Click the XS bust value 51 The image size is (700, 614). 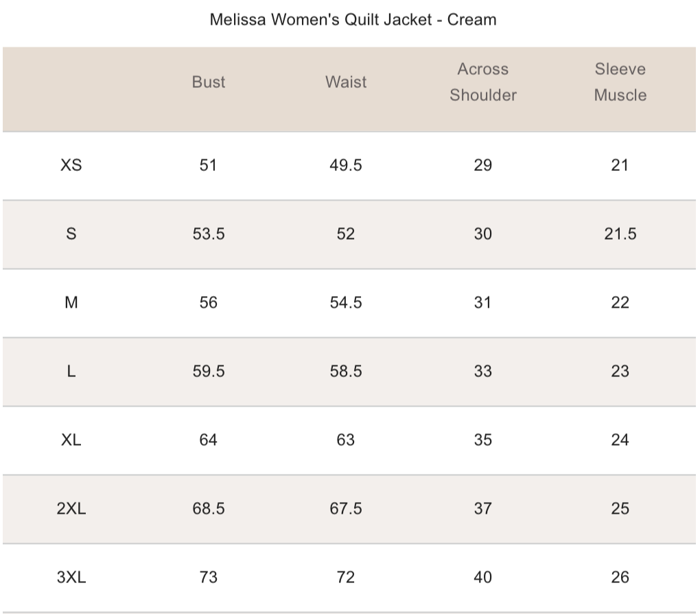tap(208, 166)
